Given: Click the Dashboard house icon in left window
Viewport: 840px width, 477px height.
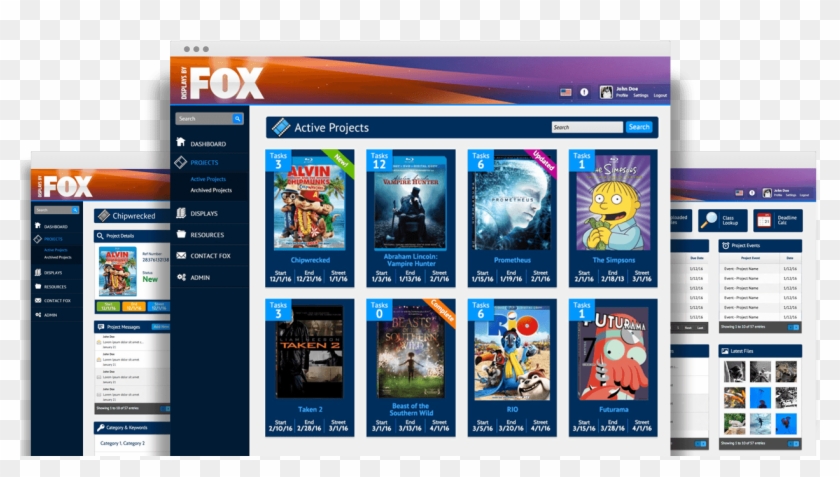Looking at the screenshot, I should coord(38,226).
